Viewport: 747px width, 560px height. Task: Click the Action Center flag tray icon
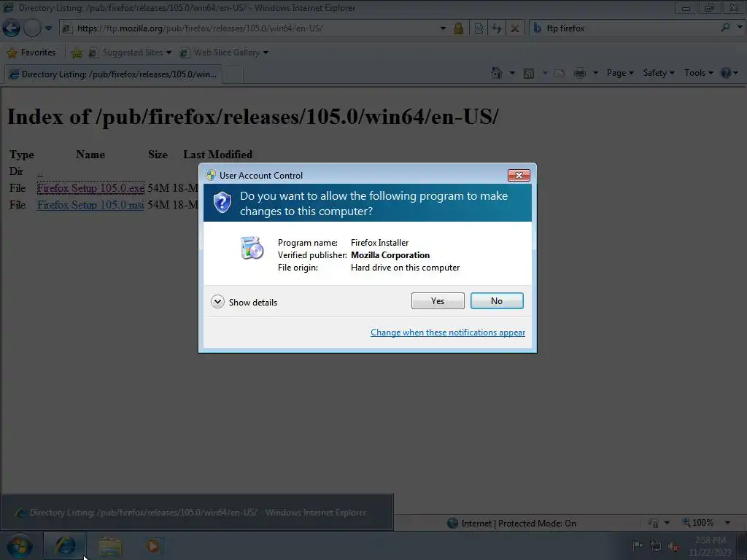638,545
